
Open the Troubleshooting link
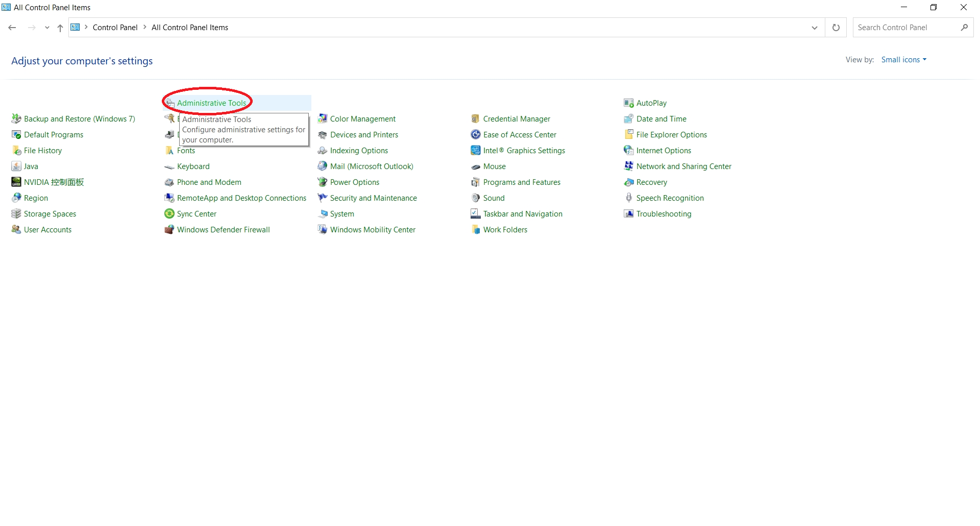click(664, 214)
